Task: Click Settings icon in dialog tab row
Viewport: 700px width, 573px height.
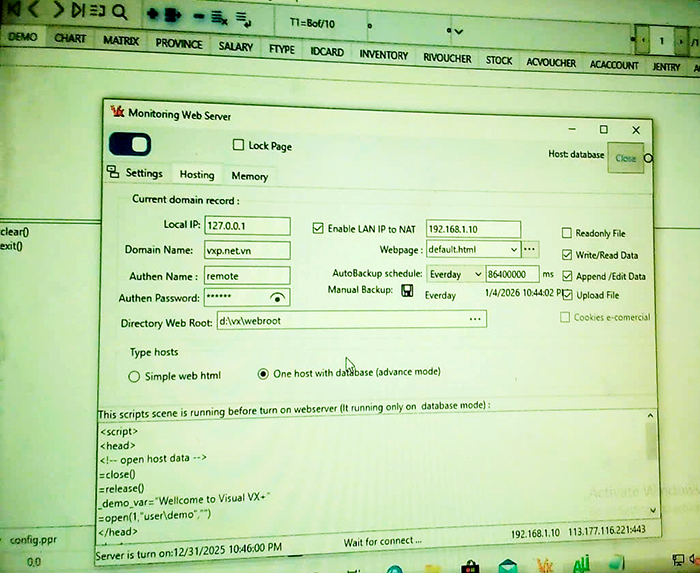Action: pyautogui.click(x=112, y=173)
